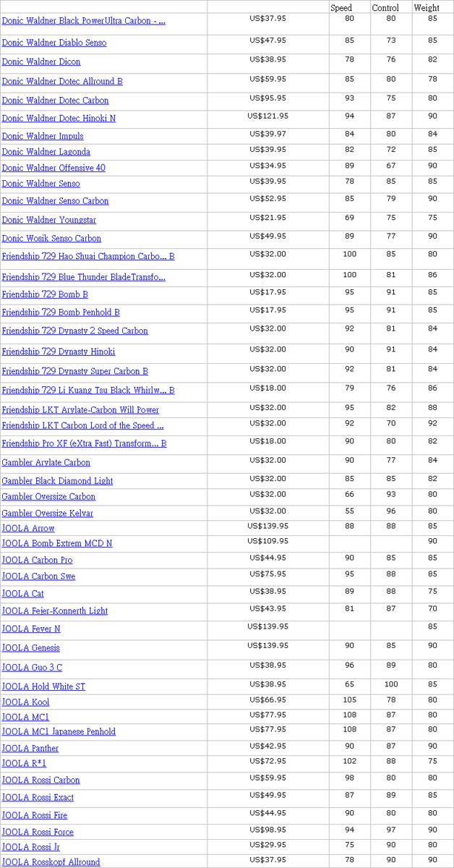Open the JOOLA Arrow link

28,528
